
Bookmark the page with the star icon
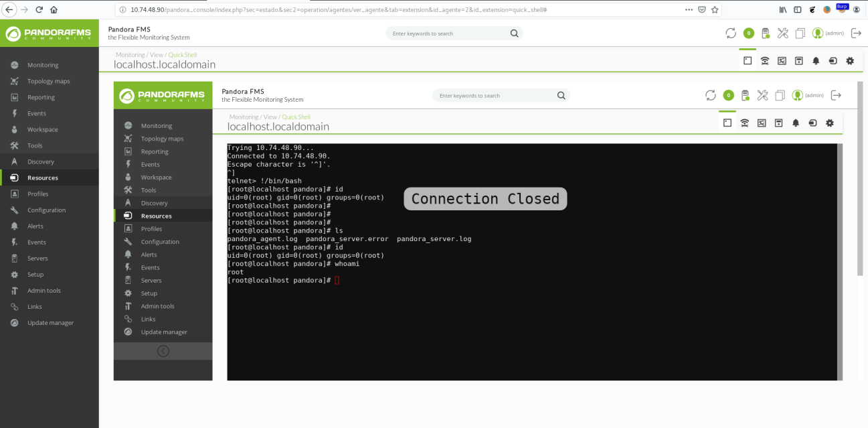point(715,9)
